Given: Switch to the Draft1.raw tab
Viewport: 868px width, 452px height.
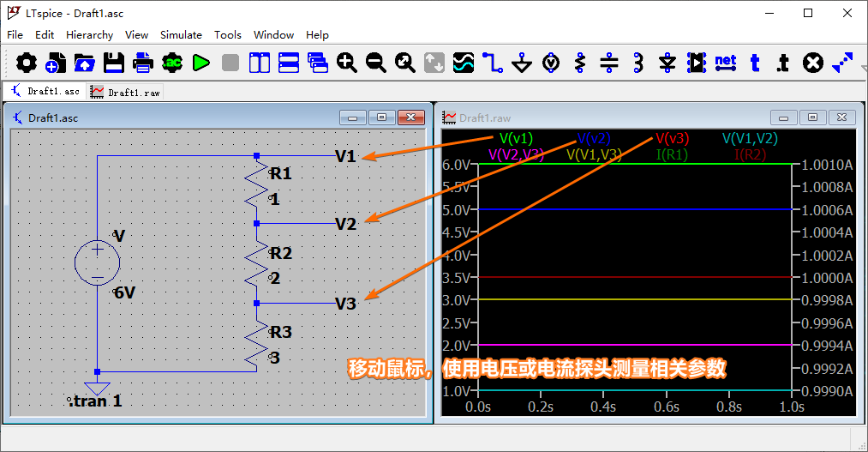Looking at the screenshot, I should 125,92.
